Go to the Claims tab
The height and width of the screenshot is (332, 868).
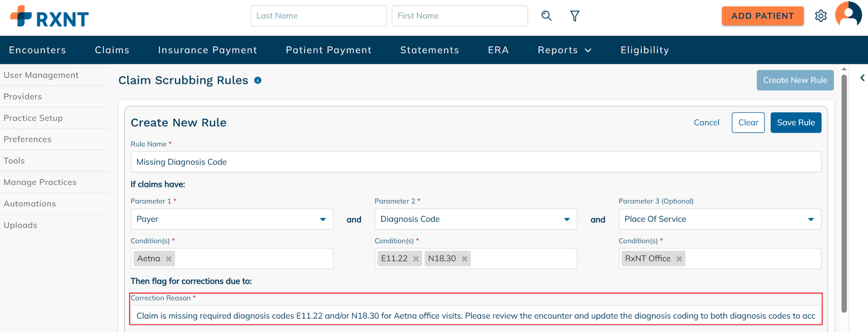click(112, 50)
